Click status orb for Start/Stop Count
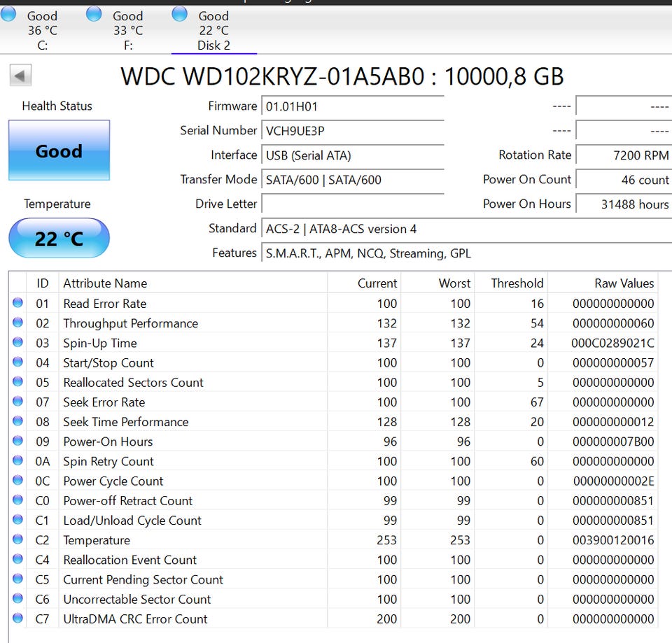The width and height of the screenshot is (672, 643). [x=17, y=362]
